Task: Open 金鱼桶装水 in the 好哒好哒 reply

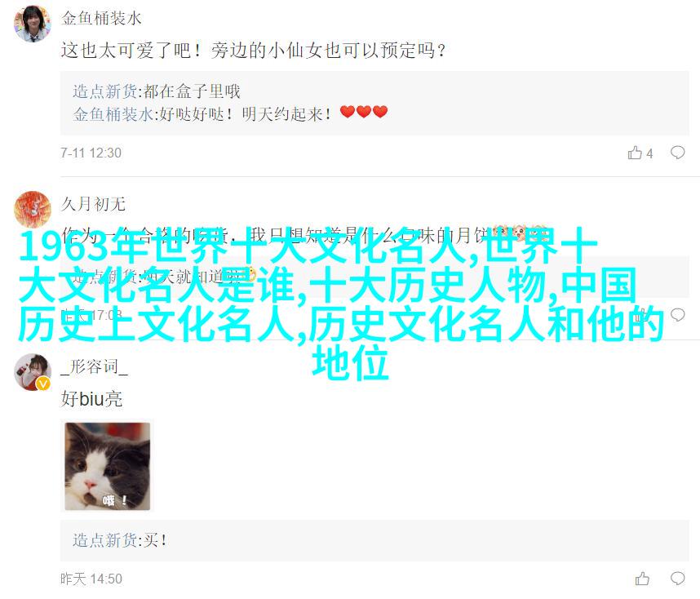Action: 113,114
